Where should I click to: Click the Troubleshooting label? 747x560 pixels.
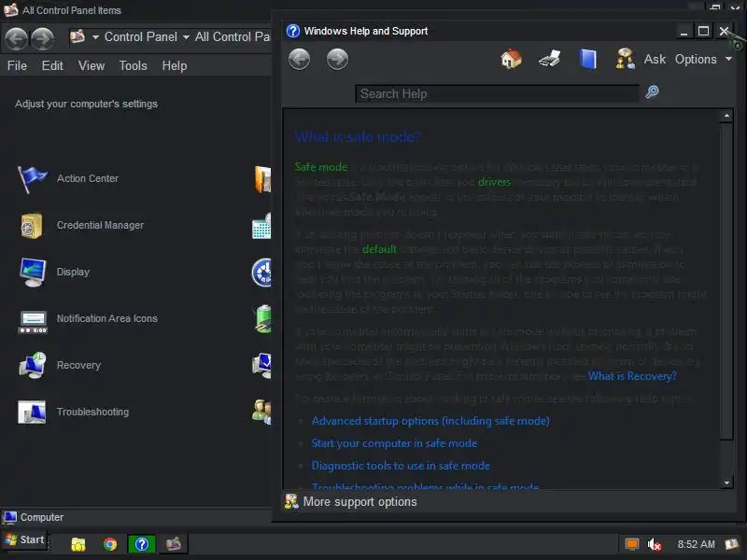tap(92, 412)
